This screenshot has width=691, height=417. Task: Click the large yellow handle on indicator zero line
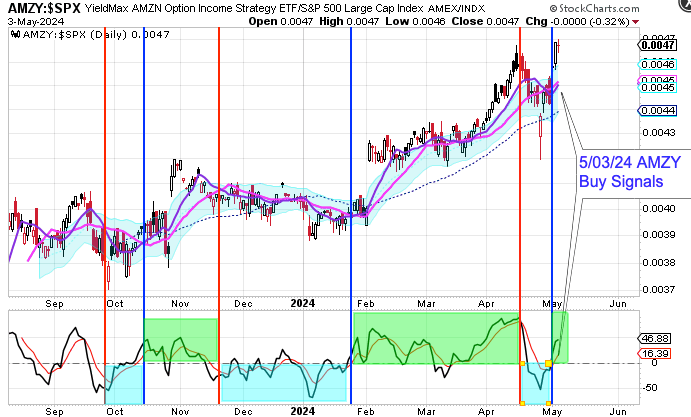click(548, 362)
